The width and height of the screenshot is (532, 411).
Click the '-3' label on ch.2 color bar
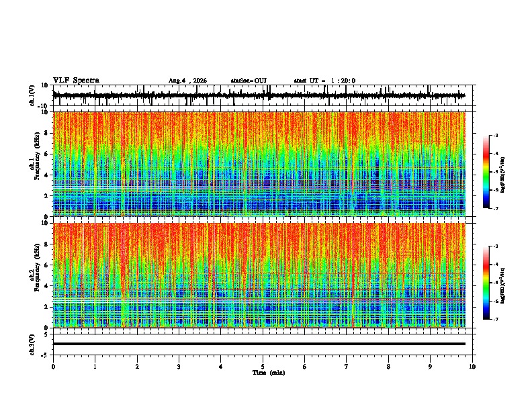(x=496, y=246)
